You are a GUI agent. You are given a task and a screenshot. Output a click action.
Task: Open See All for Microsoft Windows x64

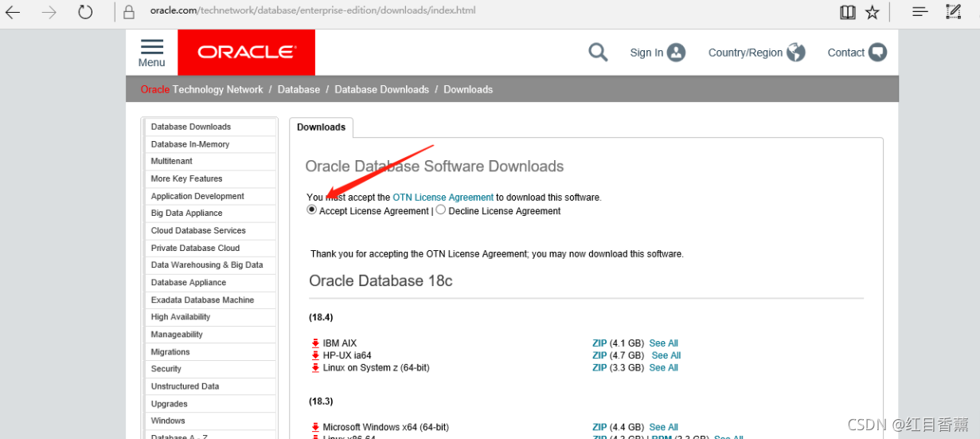(x=664, y=427)
